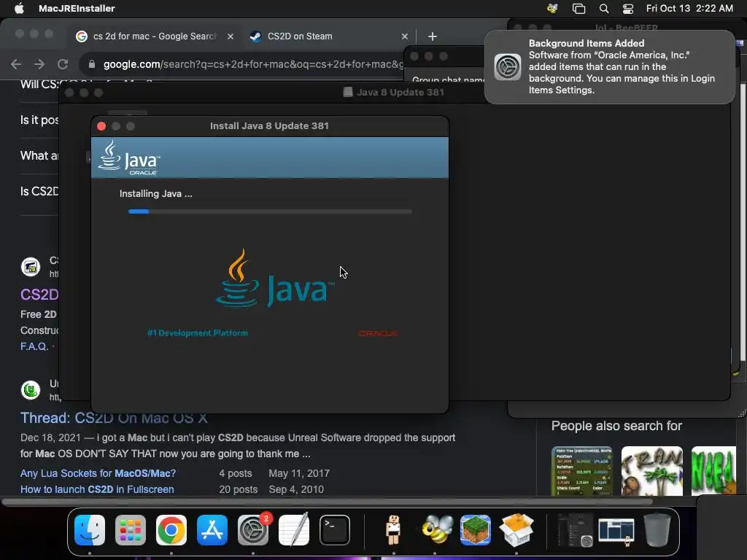The height and width of the screenshot is (560, 747).
Task: Show the date and time notification panel
Action: [689, 8]
